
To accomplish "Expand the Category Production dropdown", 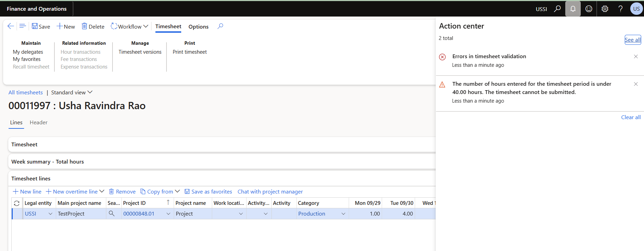I will tap(343, 214).
